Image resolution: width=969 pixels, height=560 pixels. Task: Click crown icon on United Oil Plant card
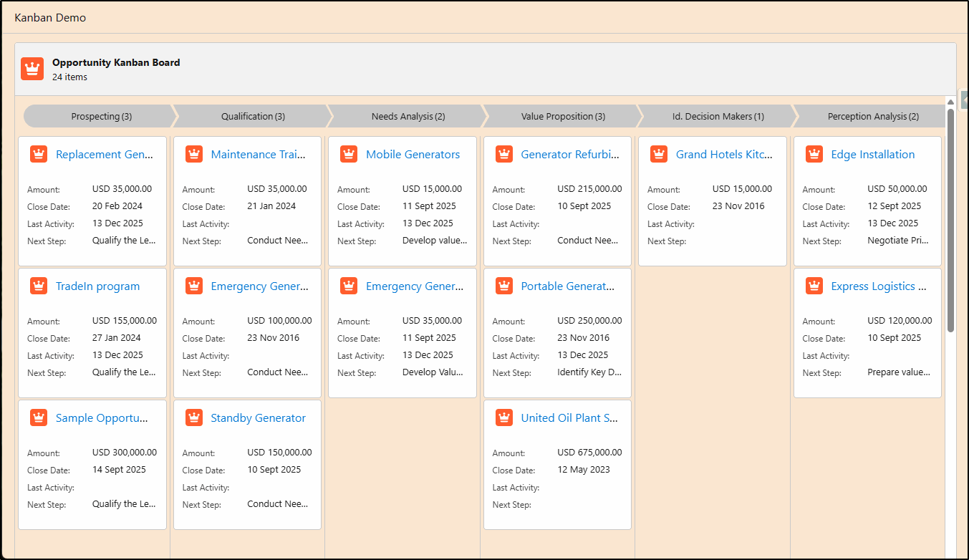504,417
